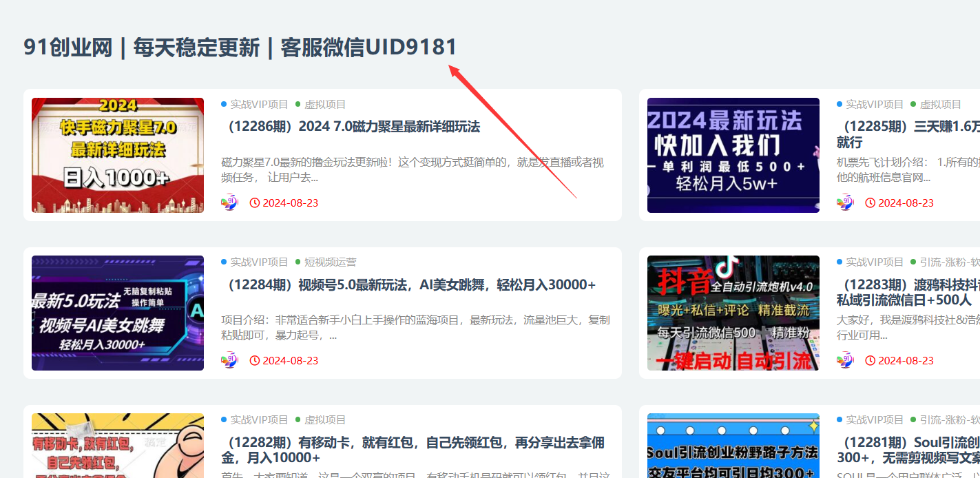Click 实战VIP项目 tag on the 12282期 card
This screenshot has height=478, width=980.
point(259,420)
